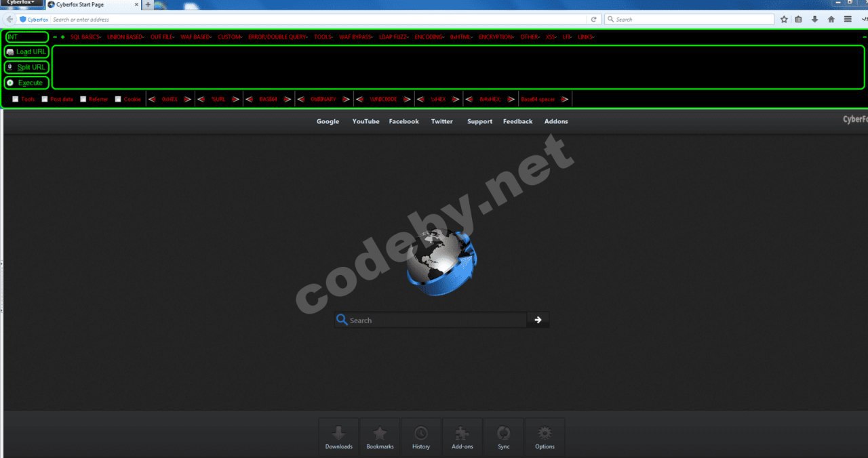Viewport: 868px width, 458px height.
Task: Click the back arrow navigation button
Action: (x=10, y=20)
